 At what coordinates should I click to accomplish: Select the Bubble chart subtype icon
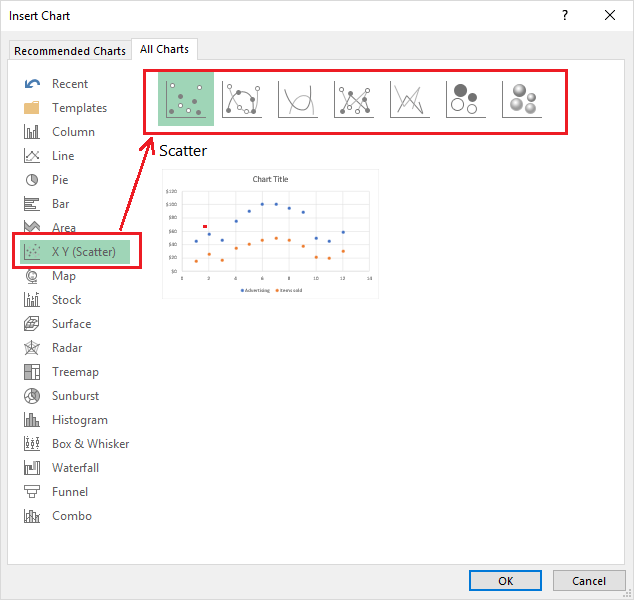click(x=465, y=99)
